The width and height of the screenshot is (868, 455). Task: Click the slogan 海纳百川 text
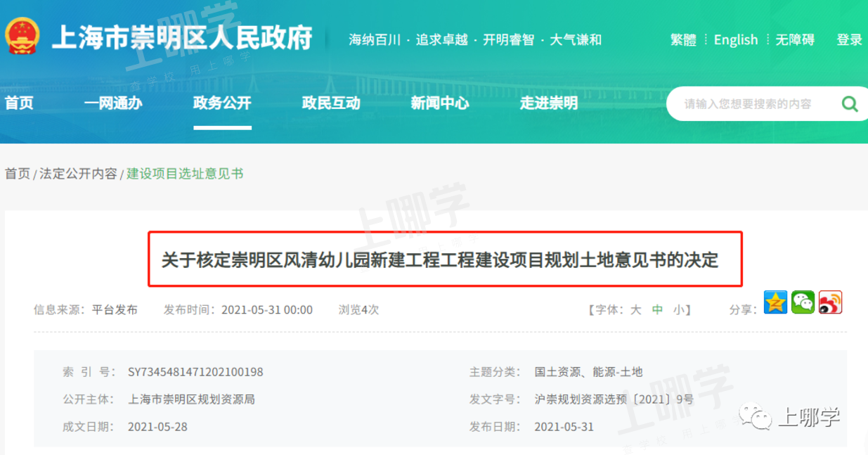click(x=375, y=40)
